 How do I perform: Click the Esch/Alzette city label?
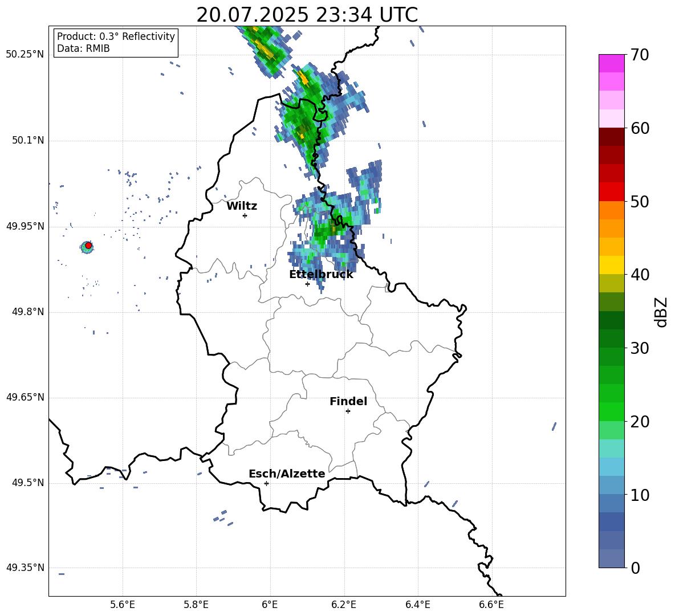tap(287, 474)
